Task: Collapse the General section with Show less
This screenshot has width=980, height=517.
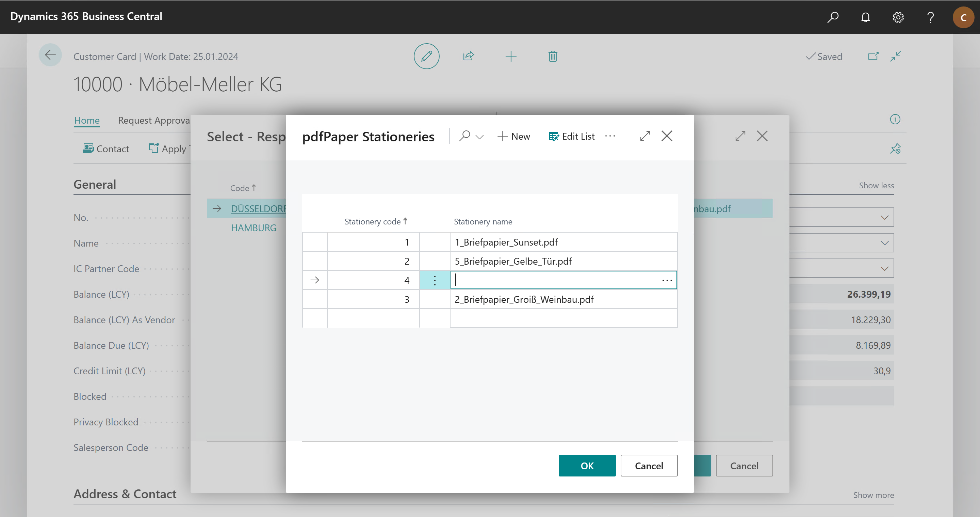Action: [876, 185]
